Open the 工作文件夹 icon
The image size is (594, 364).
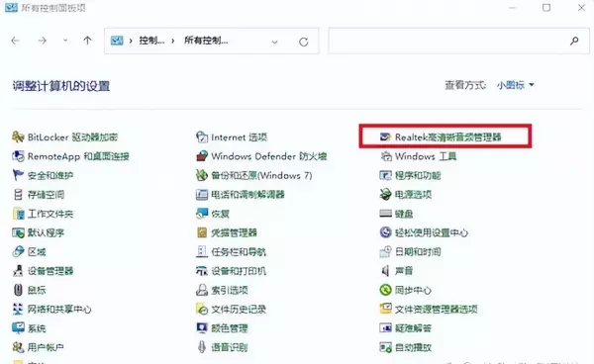coord(18,214)
